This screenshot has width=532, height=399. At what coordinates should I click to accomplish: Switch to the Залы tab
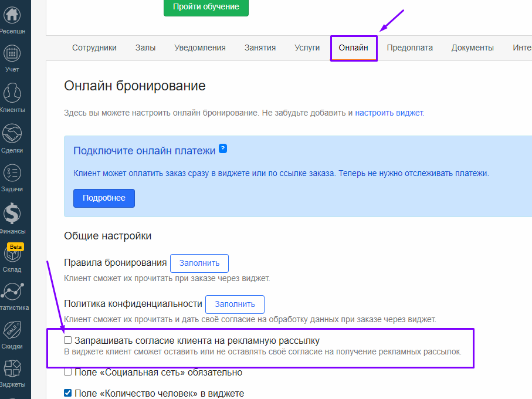(145, 48)
